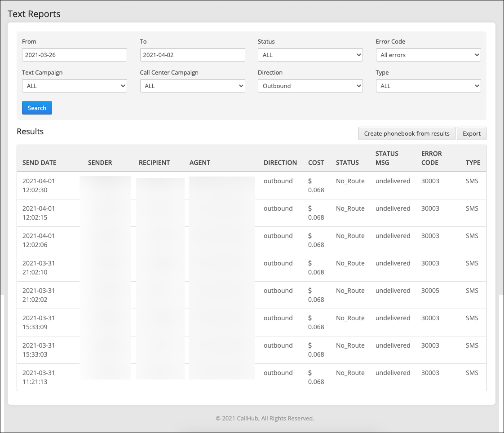Screen dimensions: 504x433
Task: Export the results
Action: pyautogui.click(x=472, y=133)
